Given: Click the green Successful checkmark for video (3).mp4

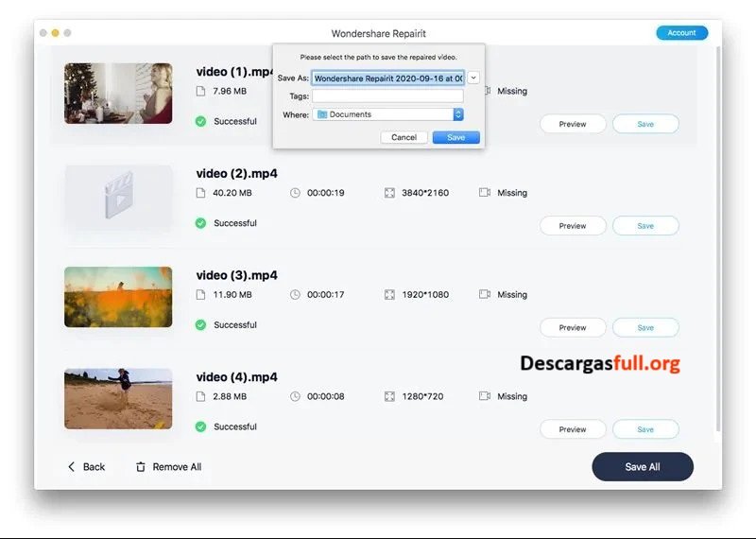Looking at the screenshot, I should pyautogui.click(x=200, y=325).
